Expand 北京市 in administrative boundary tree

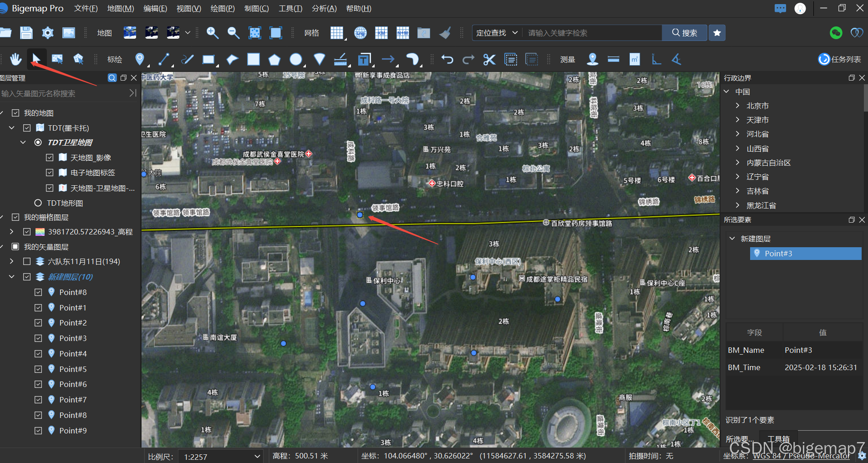tap(737, 106)
